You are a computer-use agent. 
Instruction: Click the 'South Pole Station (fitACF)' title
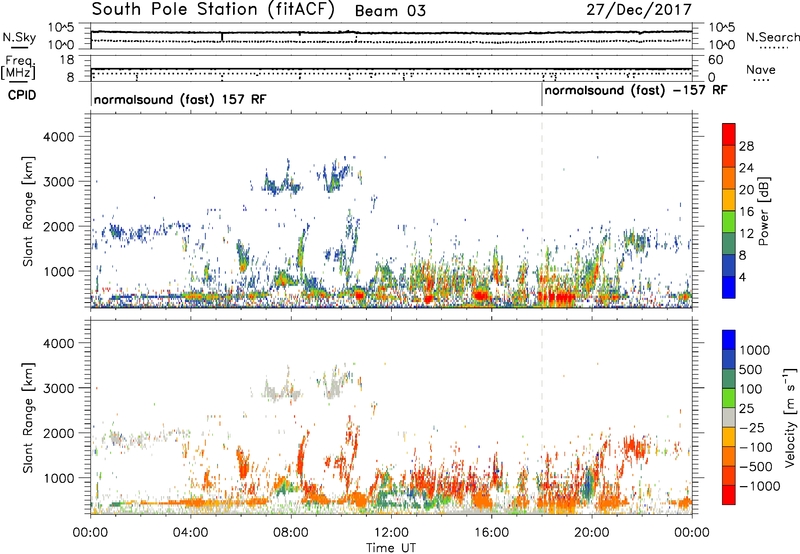pyautogui.click(x=213, y=10)
